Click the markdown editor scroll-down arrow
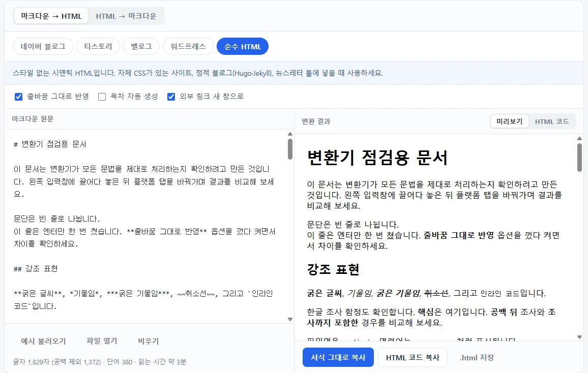The width and height of the screenshot is (588, 373). 290,320
